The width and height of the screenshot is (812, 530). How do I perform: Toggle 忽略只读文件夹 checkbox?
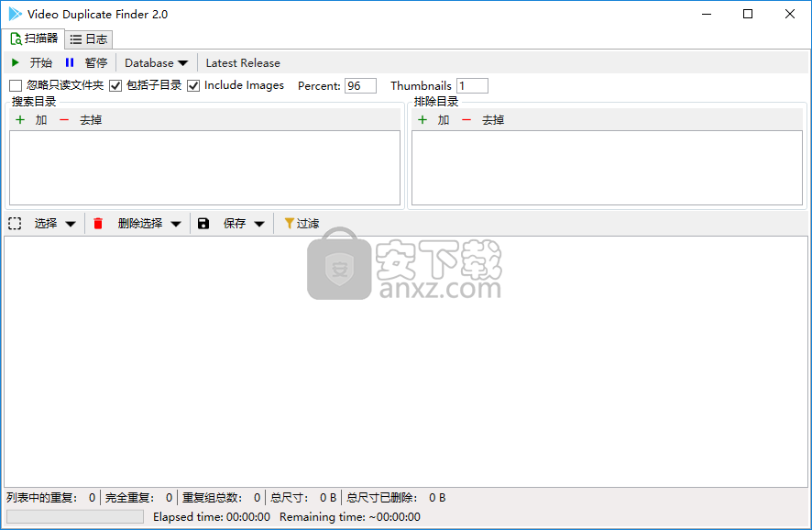pos(16,85)
